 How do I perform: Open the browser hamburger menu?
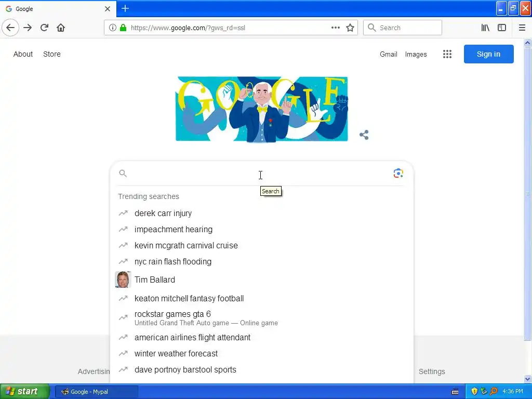point(522,28)
